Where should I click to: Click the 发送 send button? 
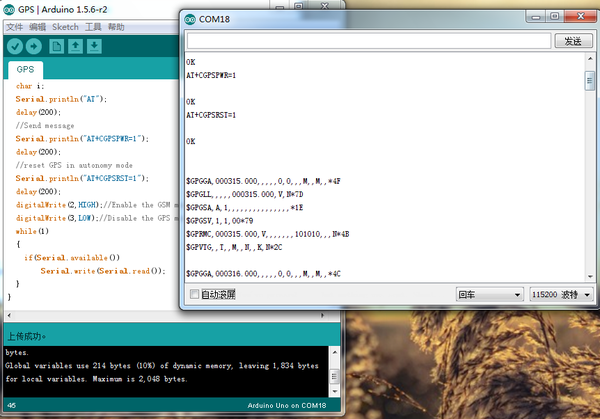[573, 41]
